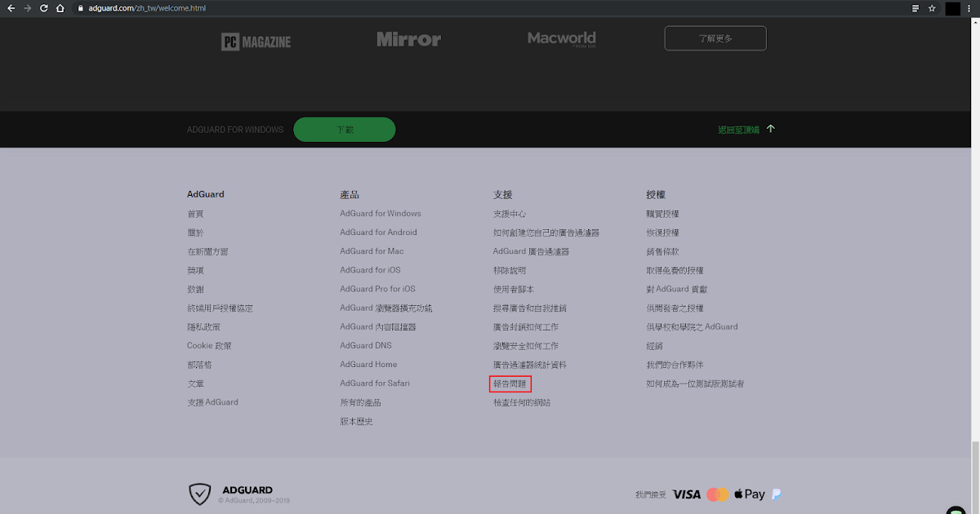Open Chrome's three-dot menu
This screenshot has width=980, height=514.
[970, 8]
